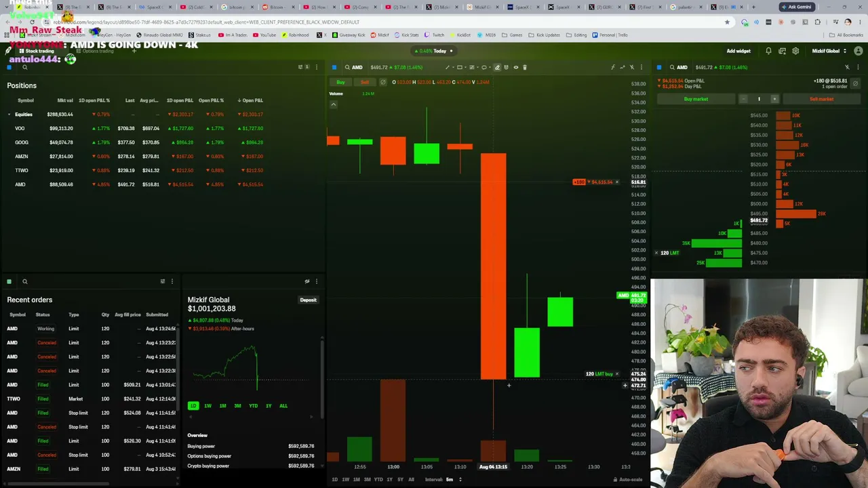The image size is (868, 488).
Task: Select the 1M portfolio chart range
Action: (222, 406)
